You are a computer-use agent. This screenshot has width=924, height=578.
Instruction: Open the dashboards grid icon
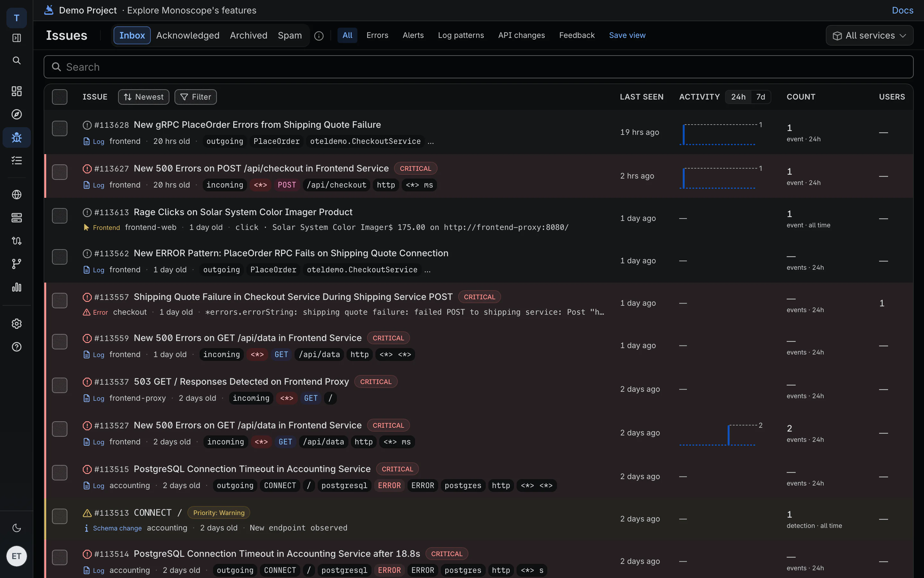point(16,91)
